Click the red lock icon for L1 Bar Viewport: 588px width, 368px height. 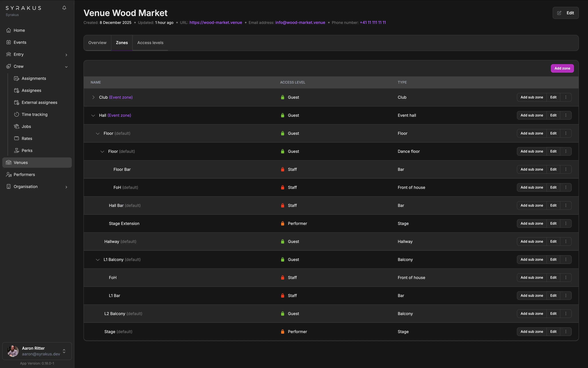tap(283, 295)
